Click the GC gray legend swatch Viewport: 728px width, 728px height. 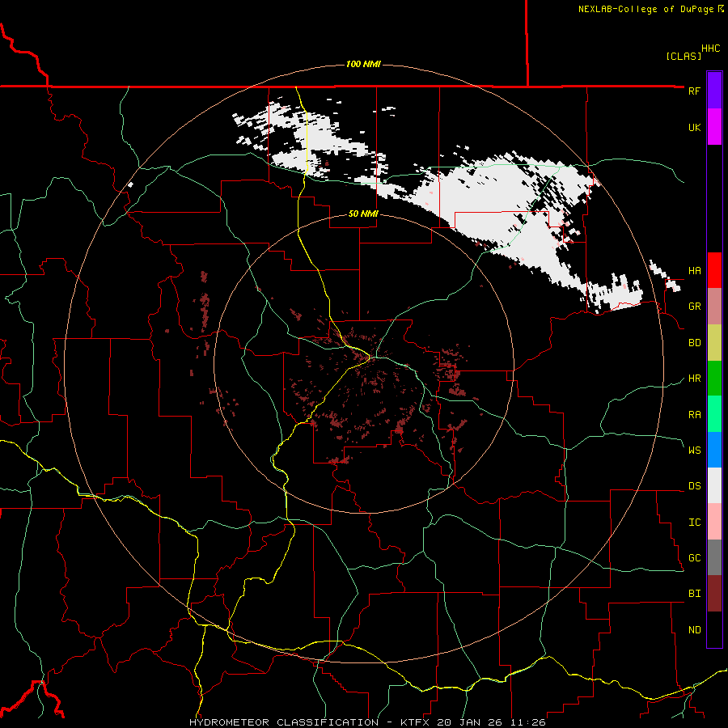(714, 557)
